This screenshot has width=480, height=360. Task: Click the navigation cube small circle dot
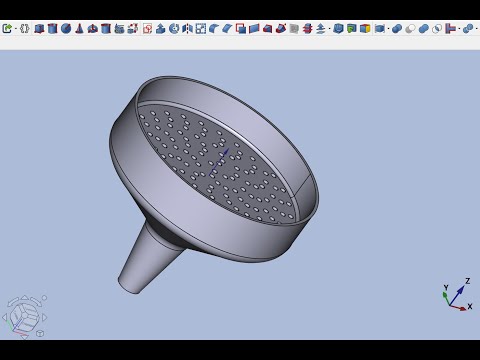point(44,297)
